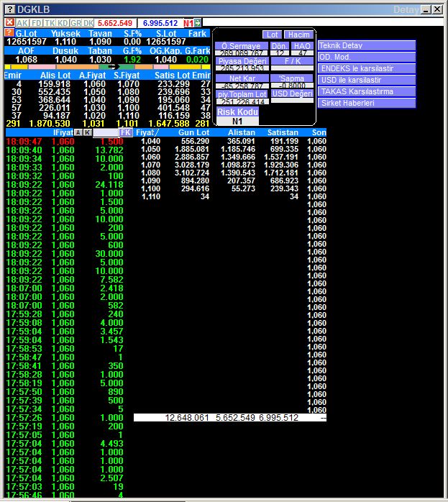The height and width of the screenshot is (502, 448).
Task: Switch to the Hacim tab
Action: [x=299, y=35]
